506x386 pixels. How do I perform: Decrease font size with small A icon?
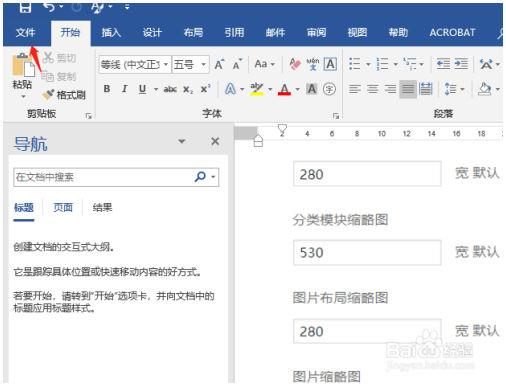pyautogui.click(x=237, y=64)
